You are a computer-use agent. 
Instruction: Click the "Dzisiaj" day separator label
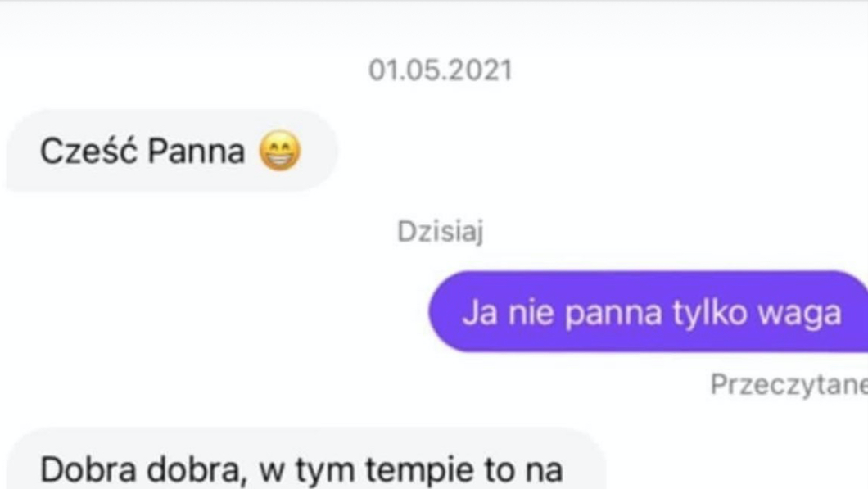(x=441, y=231)
